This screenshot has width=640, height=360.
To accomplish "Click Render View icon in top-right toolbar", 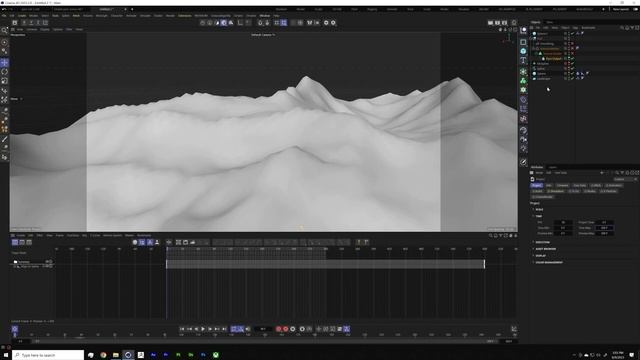I will click(490, 23).
